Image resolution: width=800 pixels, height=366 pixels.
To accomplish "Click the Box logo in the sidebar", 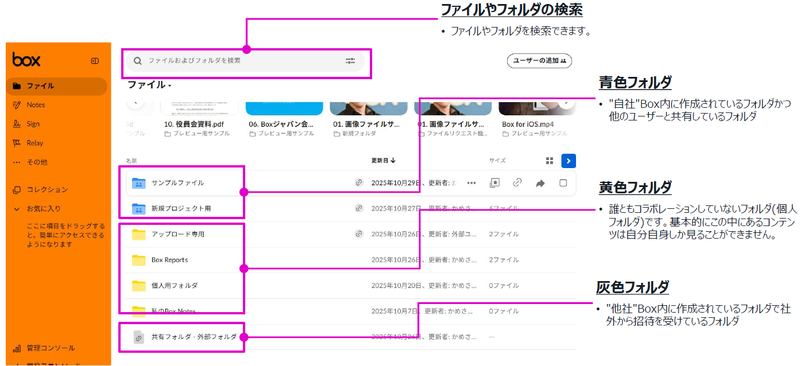I will coord(27,60).
